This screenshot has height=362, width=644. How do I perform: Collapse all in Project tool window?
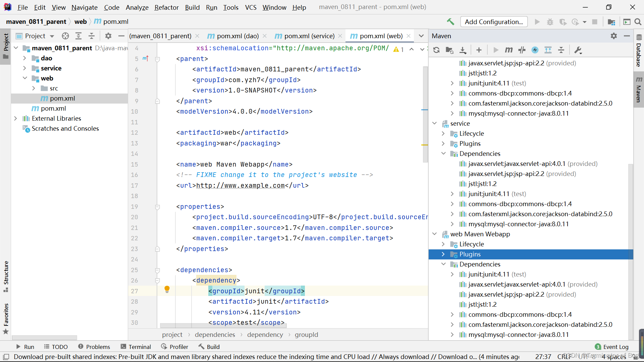click(92, 36)
